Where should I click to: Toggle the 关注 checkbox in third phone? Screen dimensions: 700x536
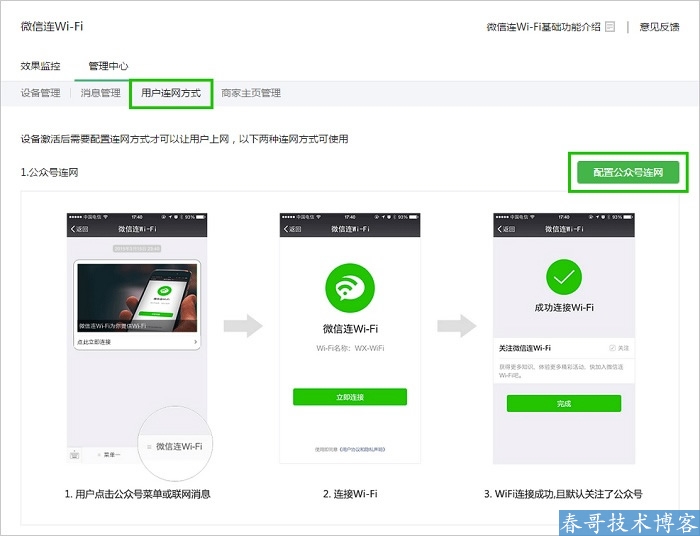(x=612, y=348)
